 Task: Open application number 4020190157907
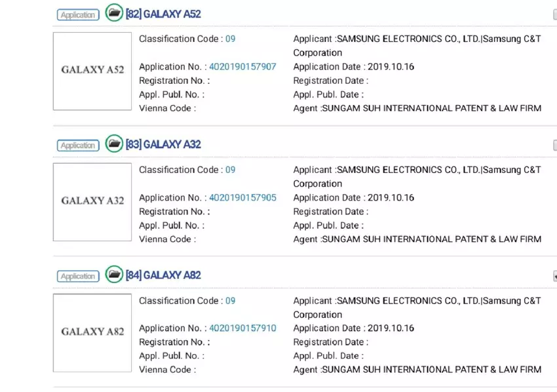pyautogui.click(x=242, y=67)
